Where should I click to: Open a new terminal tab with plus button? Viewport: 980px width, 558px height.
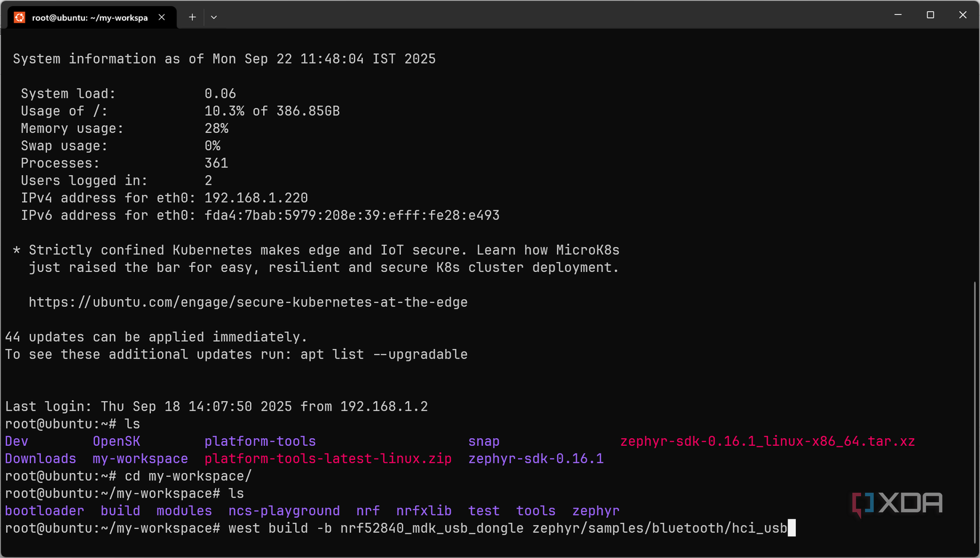click(x=192, y=17)
